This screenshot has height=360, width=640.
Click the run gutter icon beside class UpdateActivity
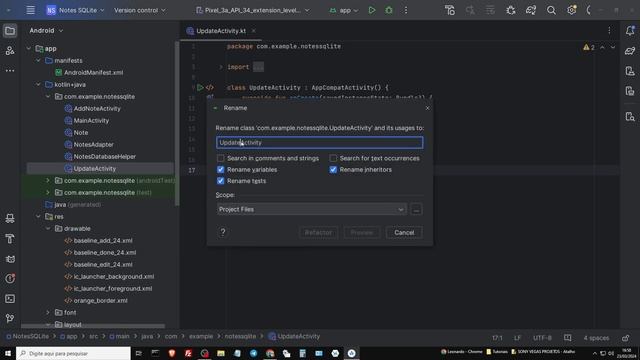(x=200, y=87)
